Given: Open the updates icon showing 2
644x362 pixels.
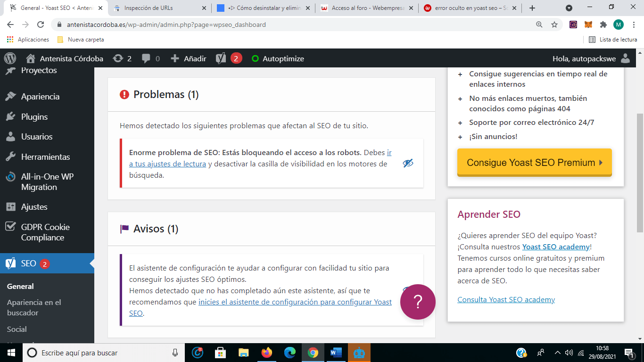Looking at the screenshot, I should (x=122, y=58).
